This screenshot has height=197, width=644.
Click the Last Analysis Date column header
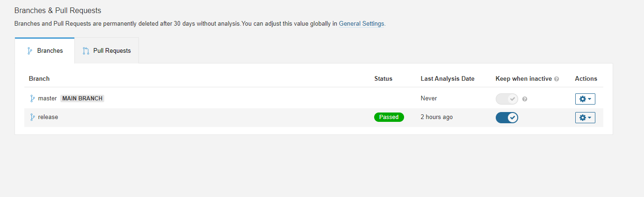point(448,78)
